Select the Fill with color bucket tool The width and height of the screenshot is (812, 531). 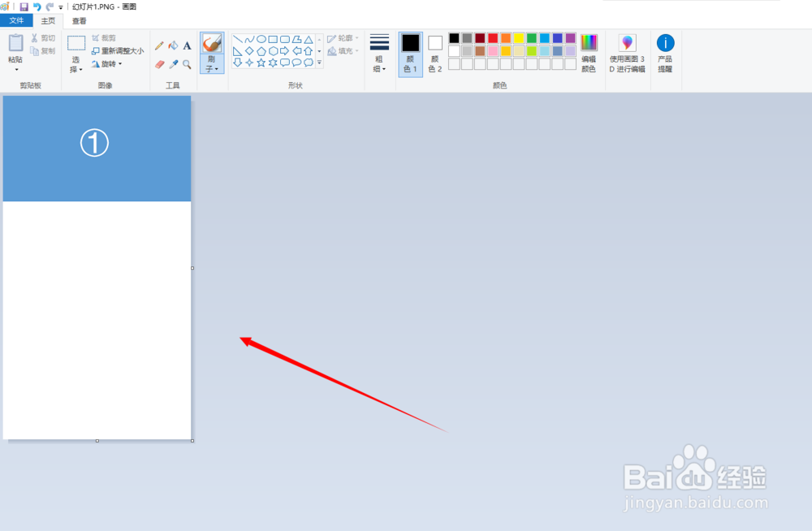pos(174,46)
